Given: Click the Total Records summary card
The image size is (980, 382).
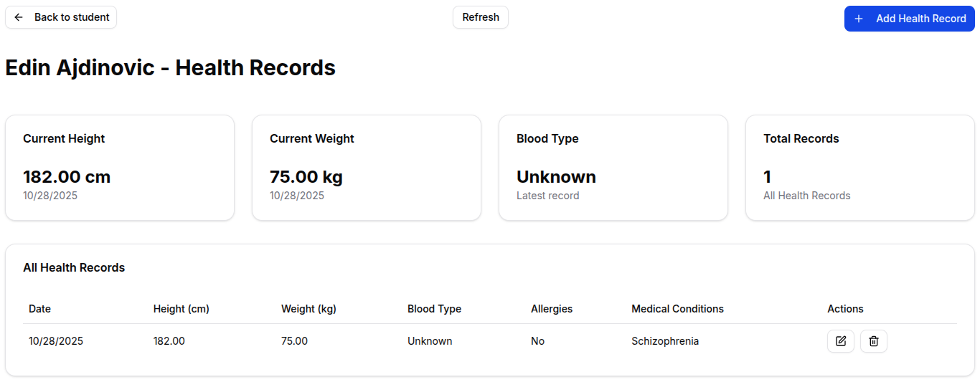Looking at the screenshot, I should coord(860,168).
